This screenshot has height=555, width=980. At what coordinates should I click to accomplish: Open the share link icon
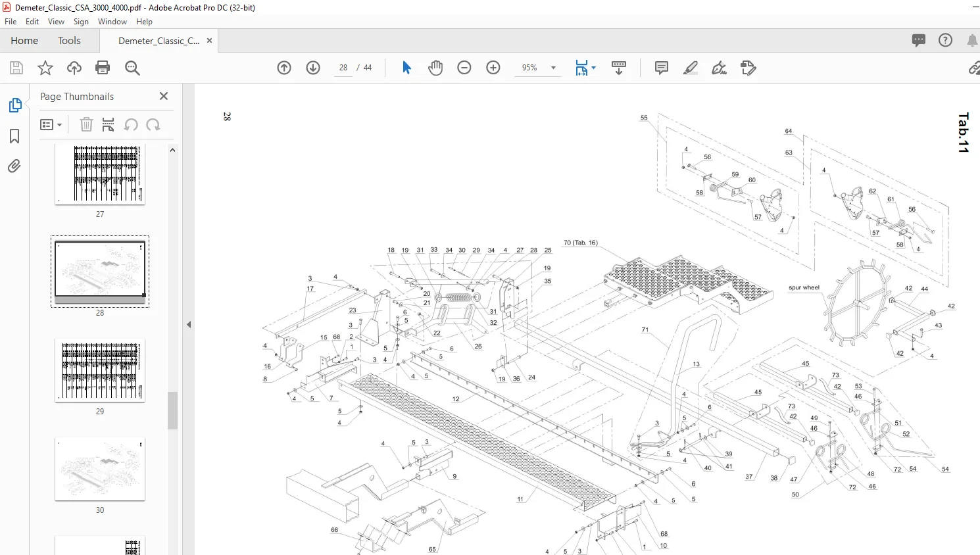click(973, 68)
